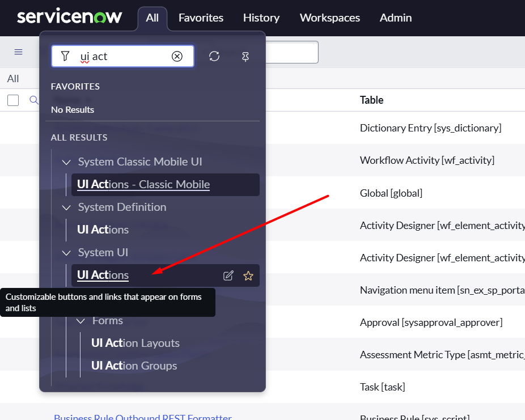Open the Favorites menu
Screen dimensions: 525x420
coord(201,18)
